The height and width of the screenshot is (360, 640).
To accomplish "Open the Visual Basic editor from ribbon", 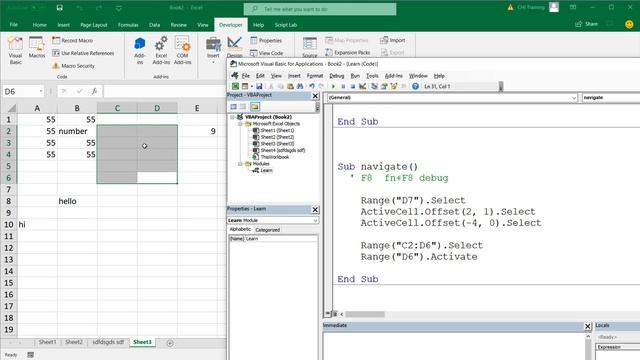I will pos(15,51).
